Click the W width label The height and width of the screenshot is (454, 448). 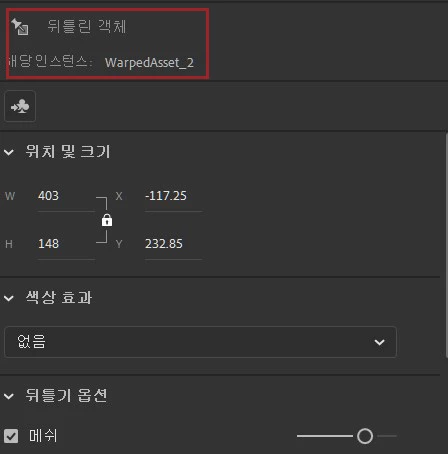pos(10,196)
